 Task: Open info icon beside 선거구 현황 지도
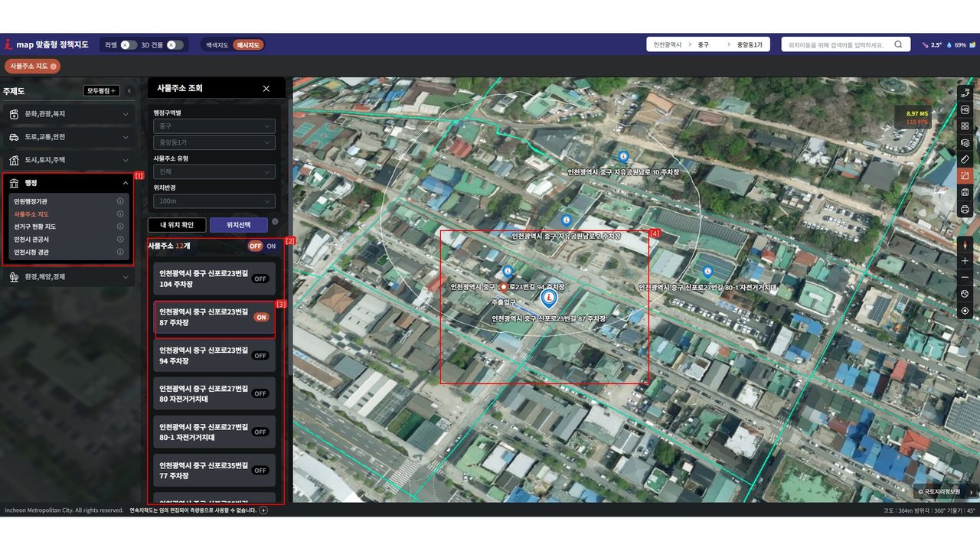coord(120,227)
